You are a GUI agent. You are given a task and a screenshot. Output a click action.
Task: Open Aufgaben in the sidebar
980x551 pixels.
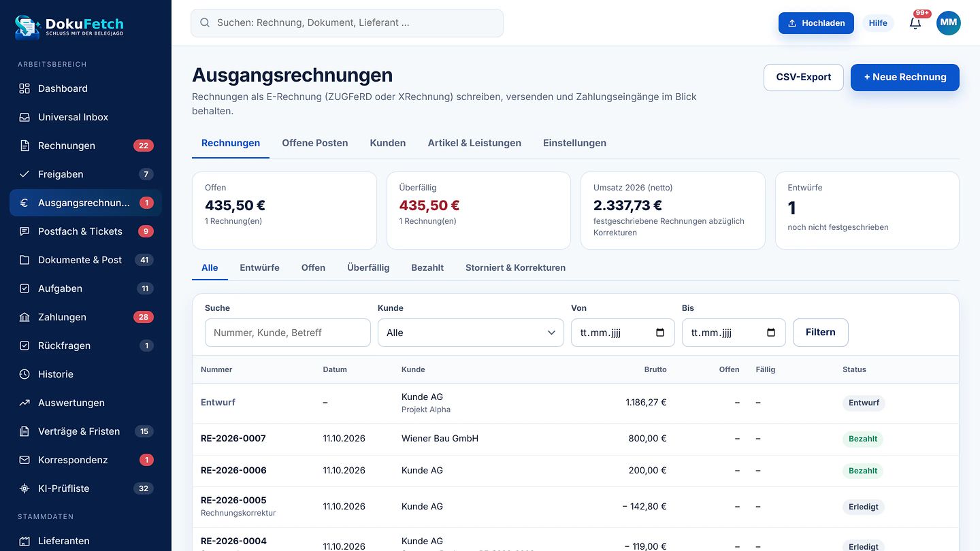click(86, 288)
